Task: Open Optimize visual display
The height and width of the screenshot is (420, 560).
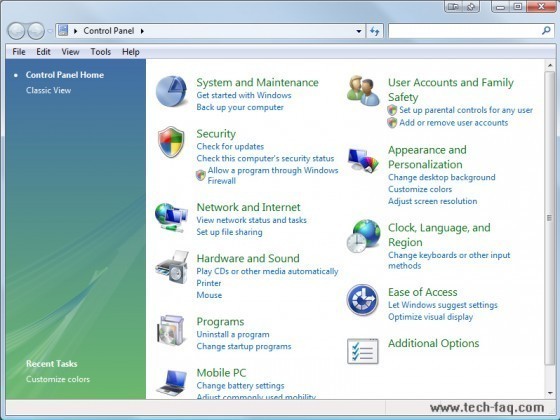Action: 430,317
